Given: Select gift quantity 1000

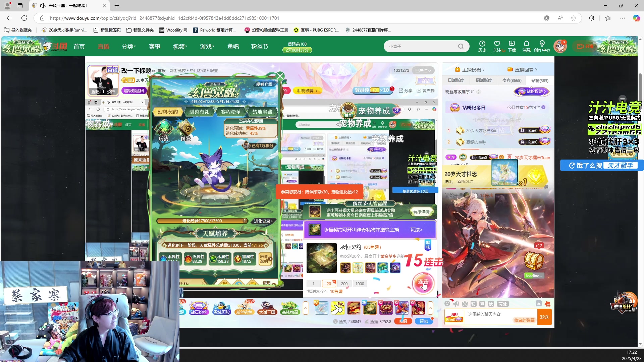Looking at the screenshot, I should point(360,284).
